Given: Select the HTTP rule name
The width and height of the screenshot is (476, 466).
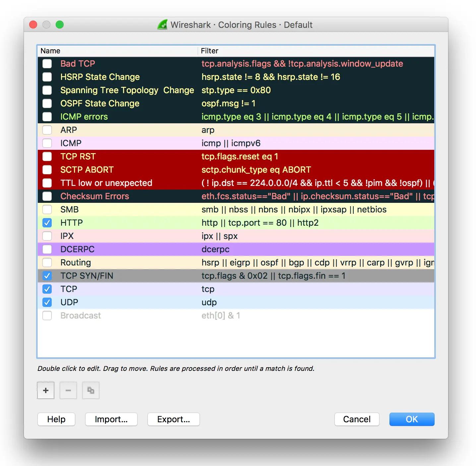Looking at the screenshot, I should (72, 223).
